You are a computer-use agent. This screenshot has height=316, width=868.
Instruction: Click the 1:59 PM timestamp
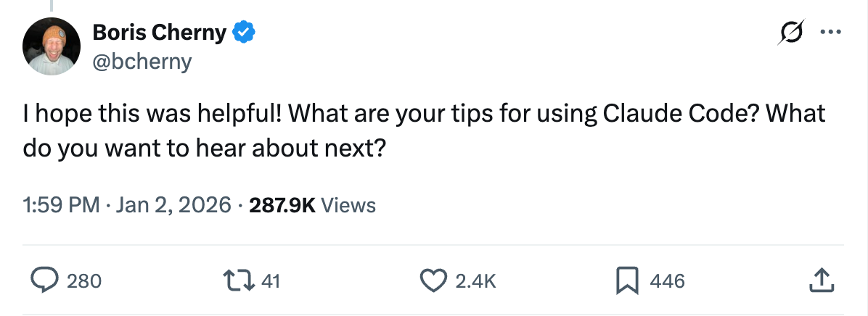point(61,205)
